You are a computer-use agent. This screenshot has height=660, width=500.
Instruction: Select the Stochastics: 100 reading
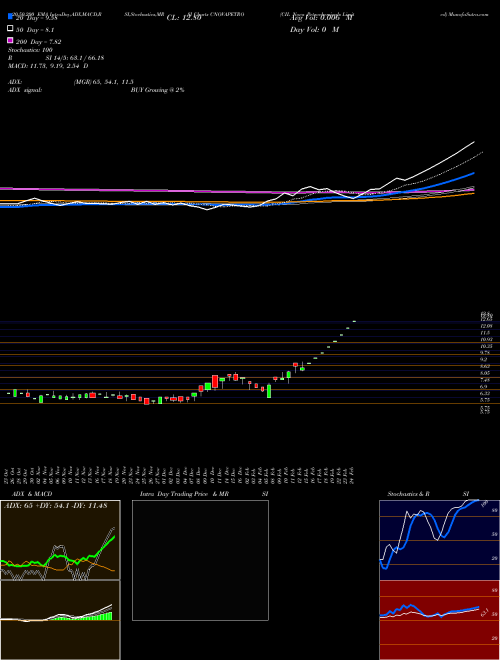[x=30, y=50]
